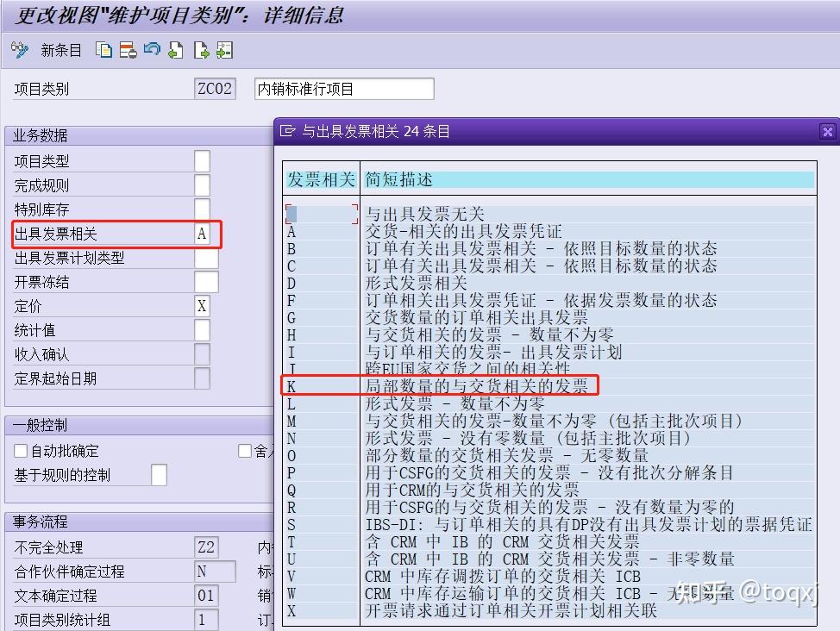
Task: Click the 出具发票相关 value field showing A
Action: 204,233
